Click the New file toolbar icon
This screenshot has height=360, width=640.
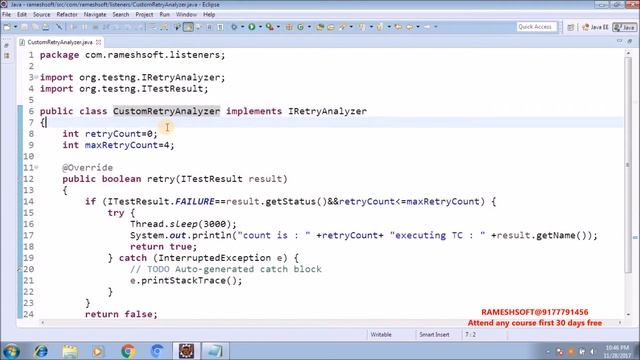point(7,27)
